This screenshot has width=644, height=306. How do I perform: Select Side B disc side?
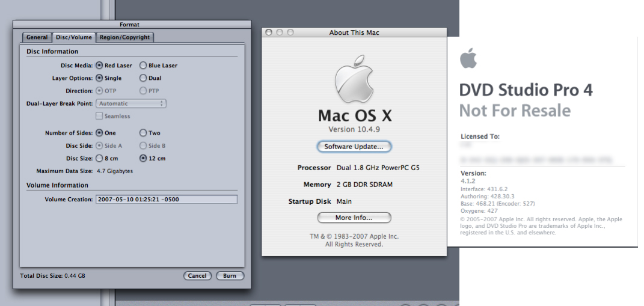[x=143, y=146]
